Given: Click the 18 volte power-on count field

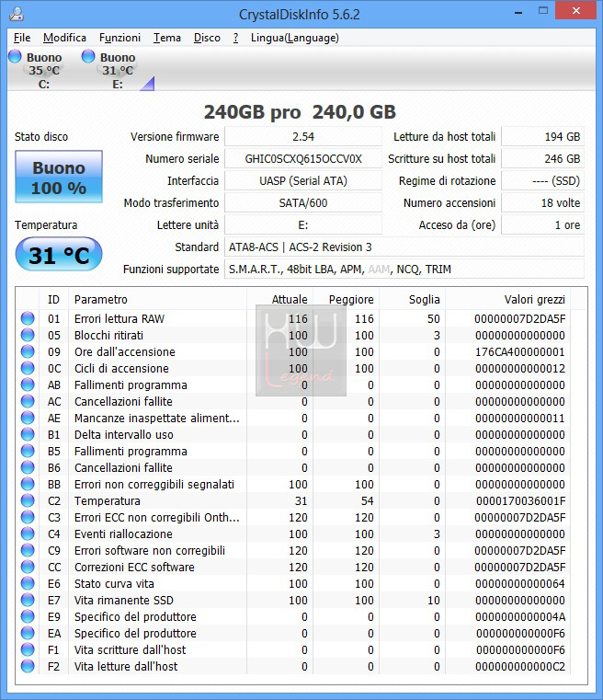Looking at the screenshot, I should [x=542, y=202].
